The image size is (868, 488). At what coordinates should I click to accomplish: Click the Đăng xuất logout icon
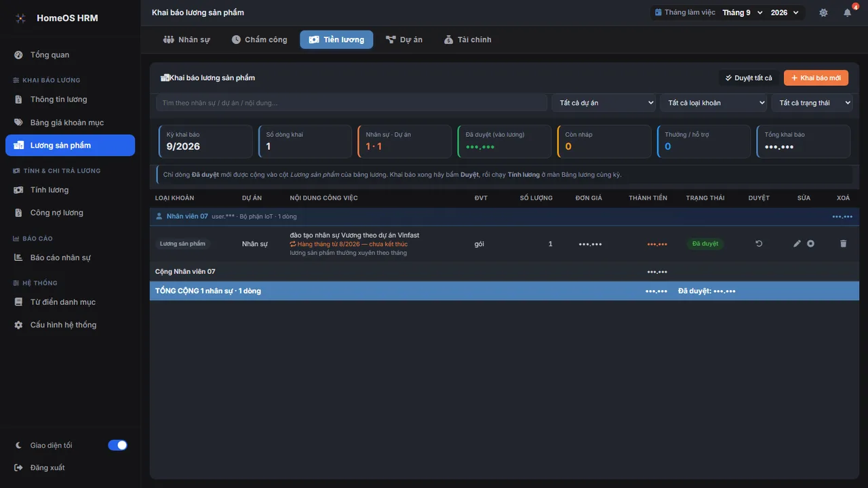point(18,468)
